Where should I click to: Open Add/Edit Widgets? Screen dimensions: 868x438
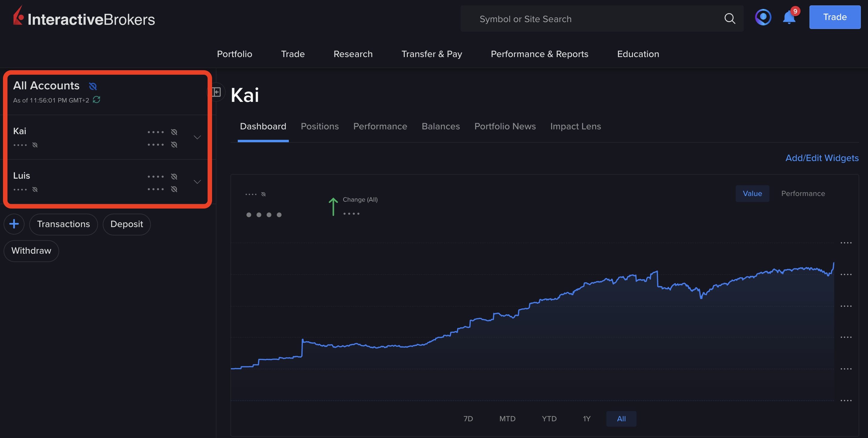(x=822, y=158)
